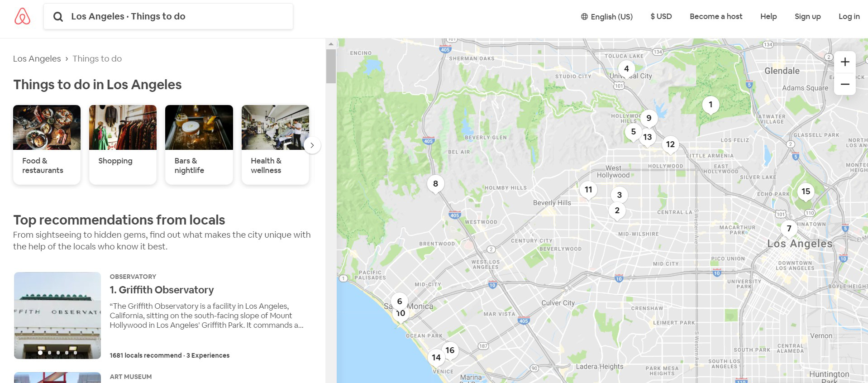Viewport: 868px width, 383px height.
Task: Zoom out the map with minus button
Action: pos(844,84)
